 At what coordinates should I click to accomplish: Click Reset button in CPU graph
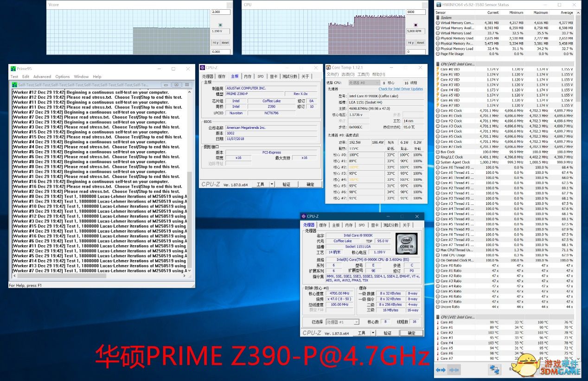coord(421,43)
